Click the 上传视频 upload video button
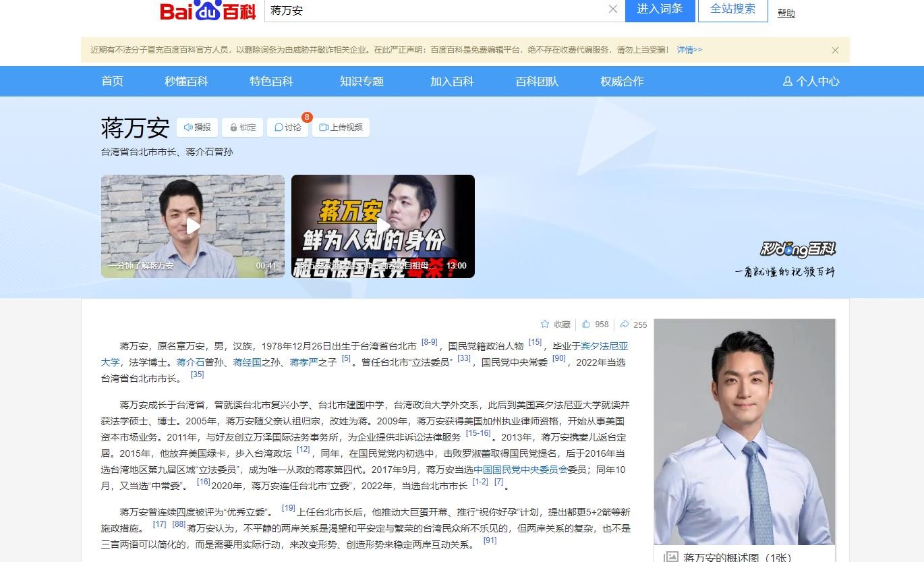Image resolution: width=924 pixels, height=562 pixels. click(341, 128)
